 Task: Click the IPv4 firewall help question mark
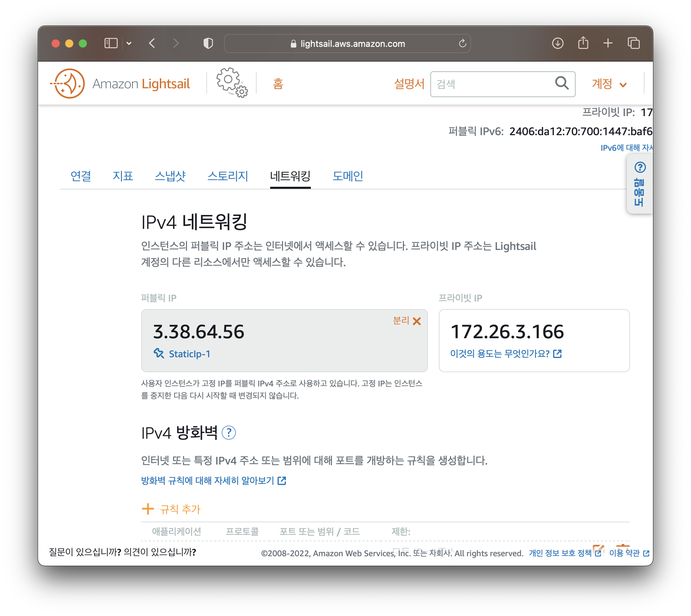[x=228, y=433]
